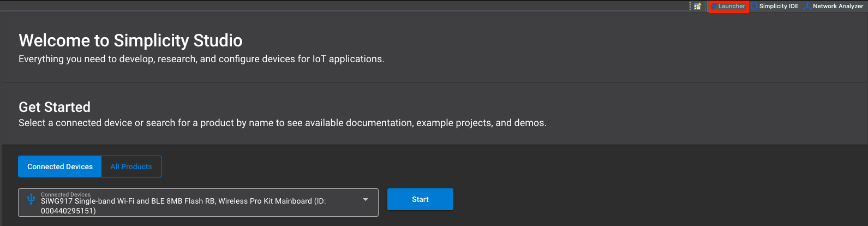Expand the connected devices dropdown arrow
The width and height of the screenshot is (868, 226).
[366, 200]
